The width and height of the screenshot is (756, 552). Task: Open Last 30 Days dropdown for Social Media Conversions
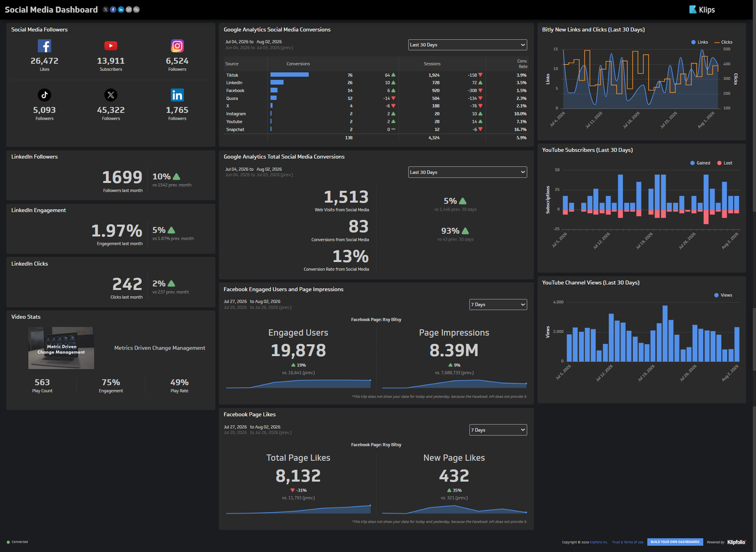[x=467, y=45]
